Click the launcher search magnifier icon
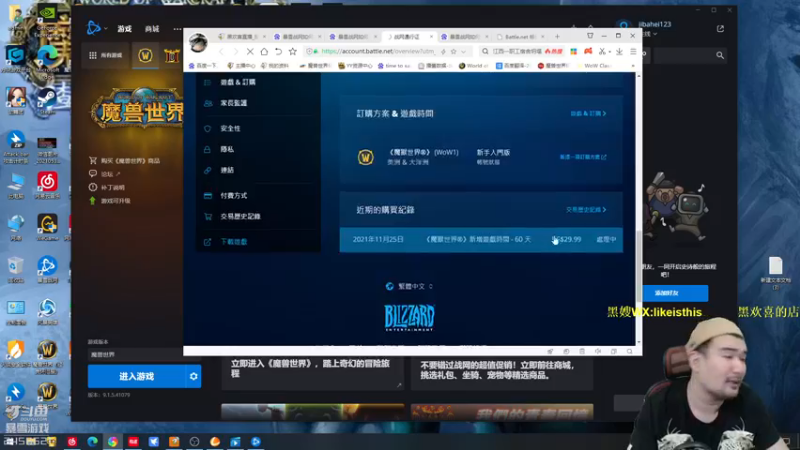The image size is (800, 450). tap(720, 55)
